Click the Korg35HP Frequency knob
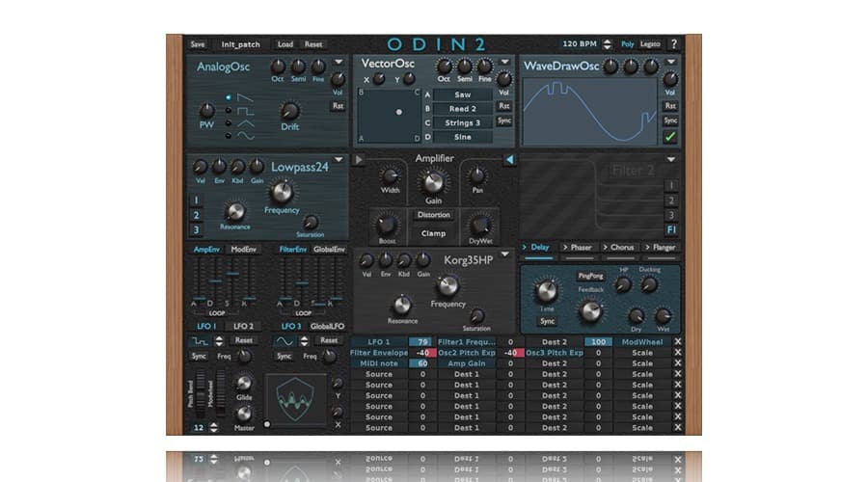The height and width of the screenshot is (482, 868). (448, 286)
